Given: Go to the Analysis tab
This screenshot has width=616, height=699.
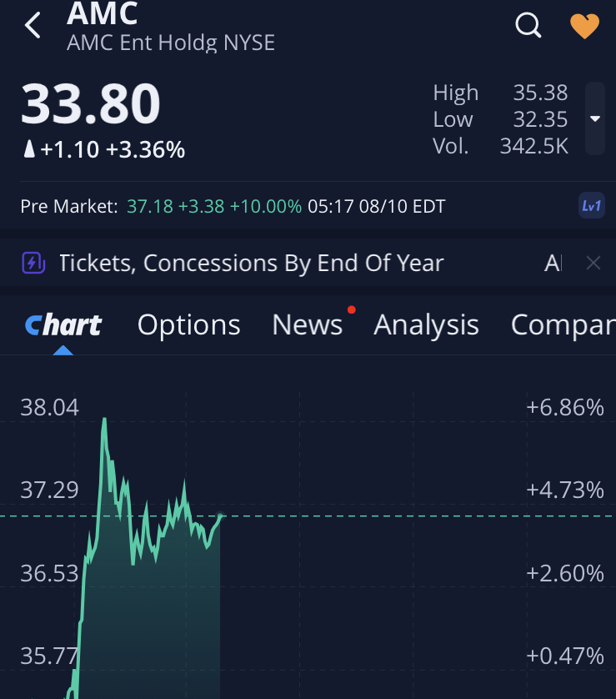Looking at the screenshot, I should 426,325.
